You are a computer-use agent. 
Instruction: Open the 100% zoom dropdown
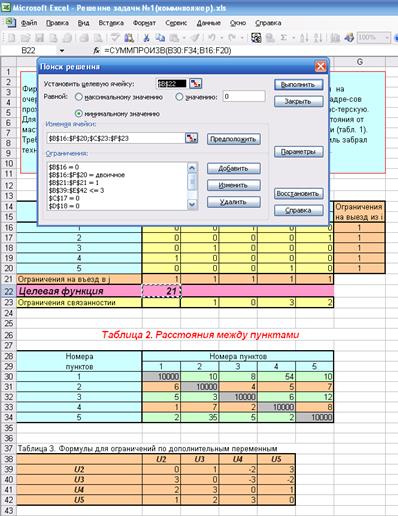[x=387, y=38]
